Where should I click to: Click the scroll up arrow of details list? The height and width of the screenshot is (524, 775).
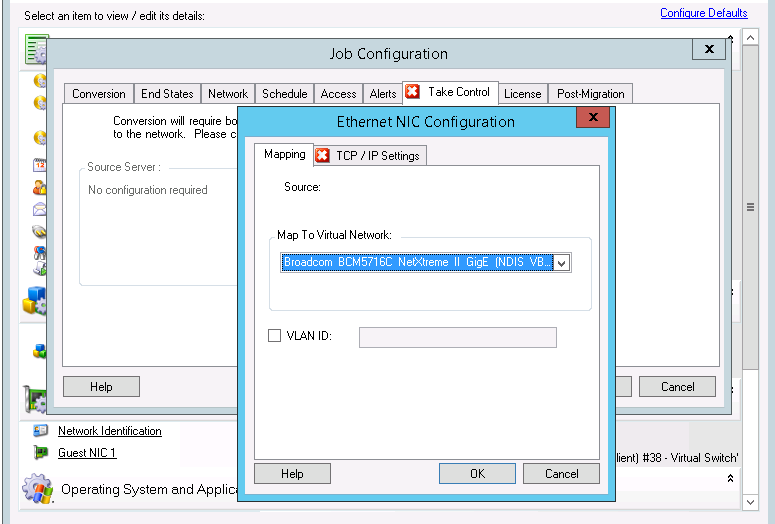pos(750,38)
